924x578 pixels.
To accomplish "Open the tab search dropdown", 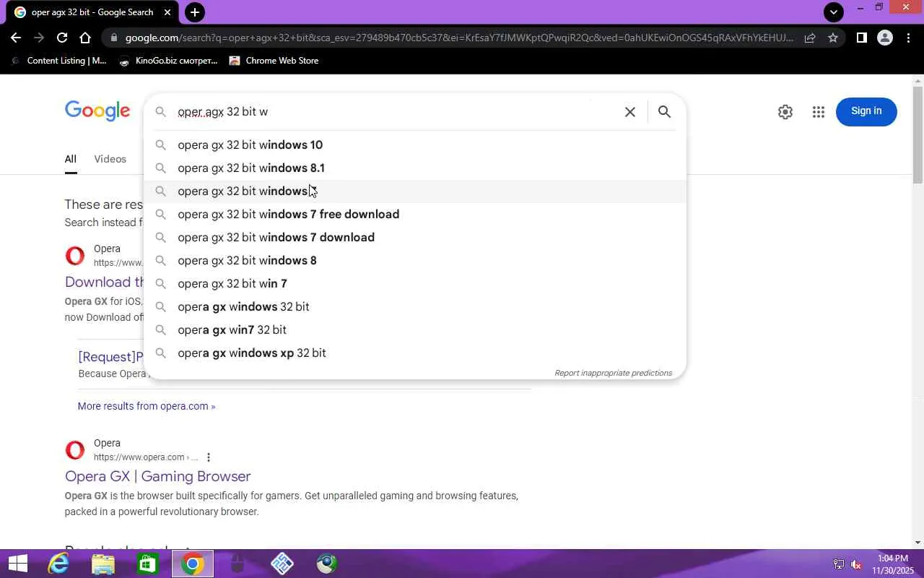I will [x=834, y=12].
